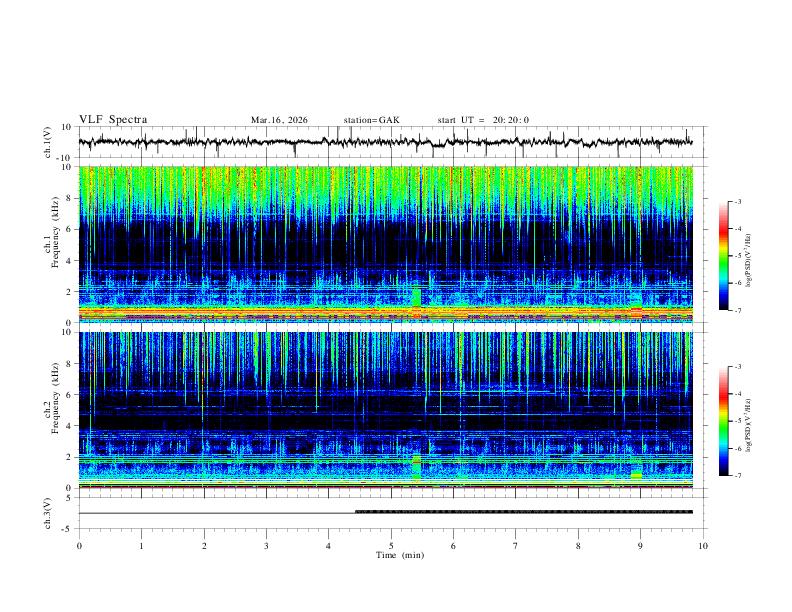792x612 pixels.
Task: Click time axis tick label "9"
Action: click(640, 546)
